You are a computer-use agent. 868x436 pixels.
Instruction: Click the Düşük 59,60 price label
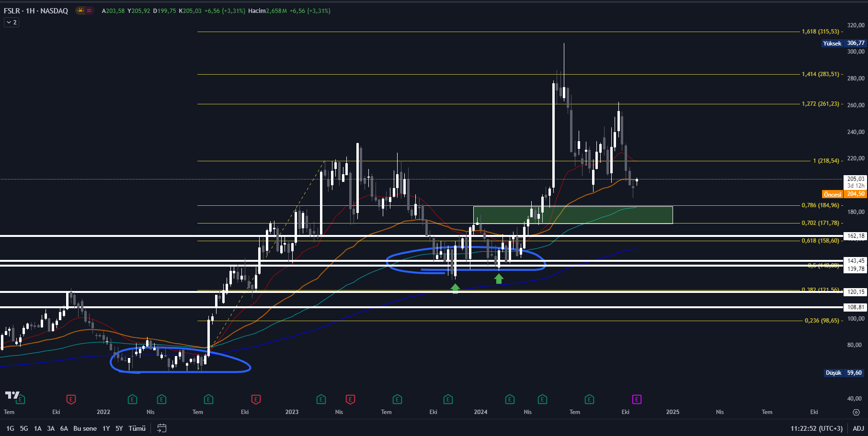pos(845,373)
